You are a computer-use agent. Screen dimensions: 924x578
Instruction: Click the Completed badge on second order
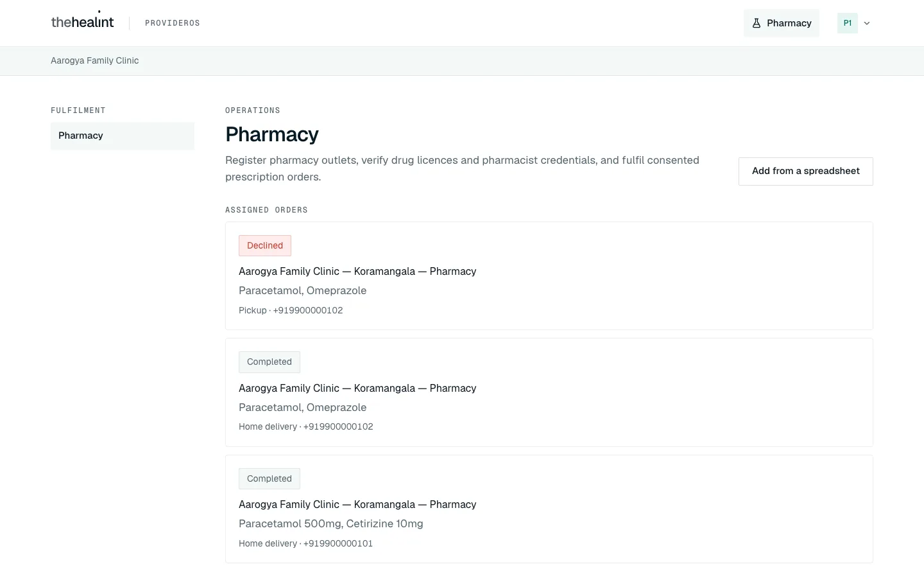[x=269, y=362]
